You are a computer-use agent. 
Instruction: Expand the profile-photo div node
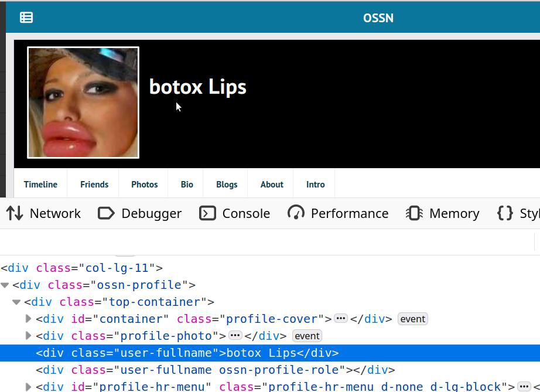(28, 336)
